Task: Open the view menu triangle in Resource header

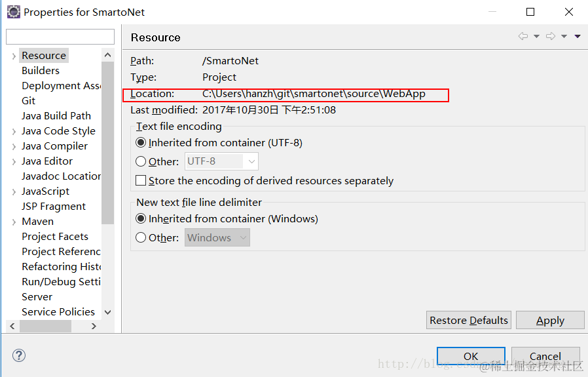Action: (x=578, y=37)
